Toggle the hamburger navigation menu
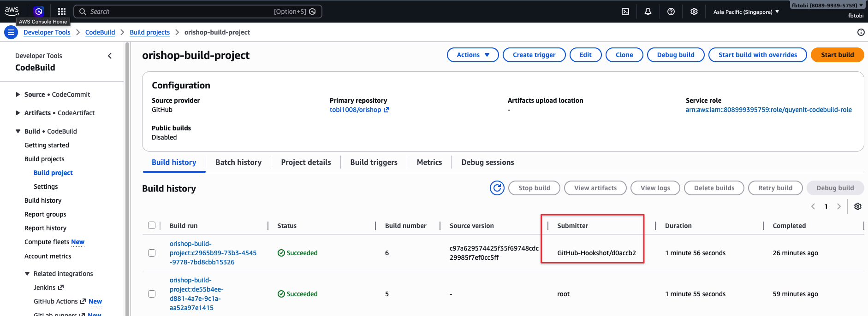The width and height of the screenshot is (868, 316). pyautogui.click(x=11, y=32)
